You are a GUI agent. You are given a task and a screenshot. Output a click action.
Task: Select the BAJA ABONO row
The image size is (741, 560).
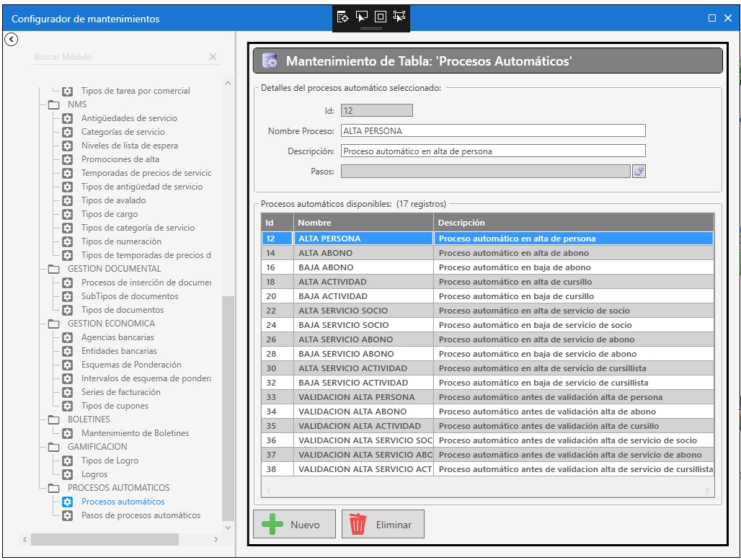(487, 267)
